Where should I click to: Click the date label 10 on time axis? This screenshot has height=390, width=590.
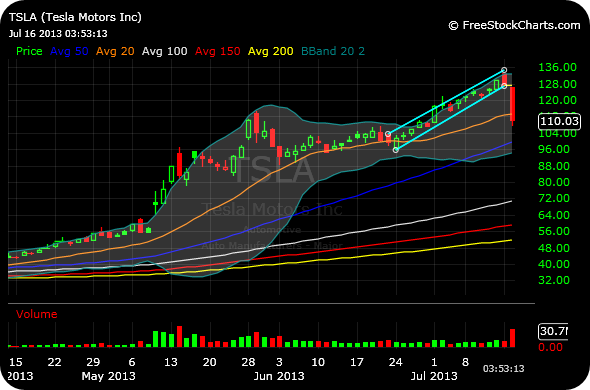coord(318,362)
